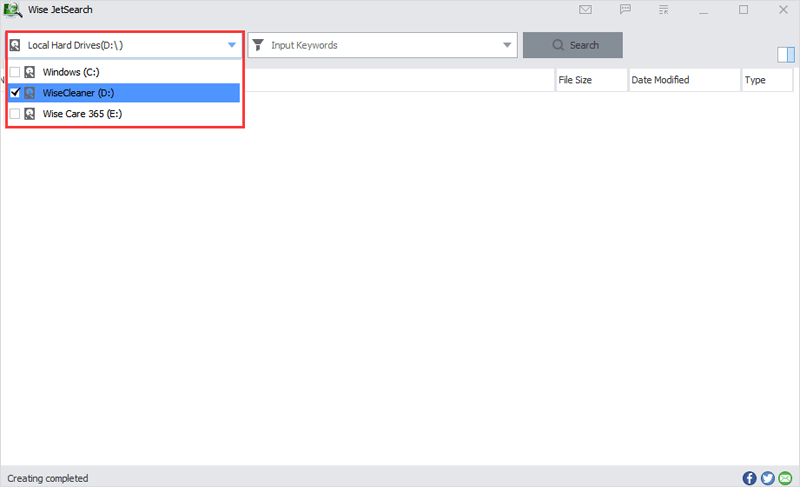Click the Wise Care 365 (E:) drive icon
Viewport: 800px width, 487px height.
pyautogui.click(x=30, y=114)
